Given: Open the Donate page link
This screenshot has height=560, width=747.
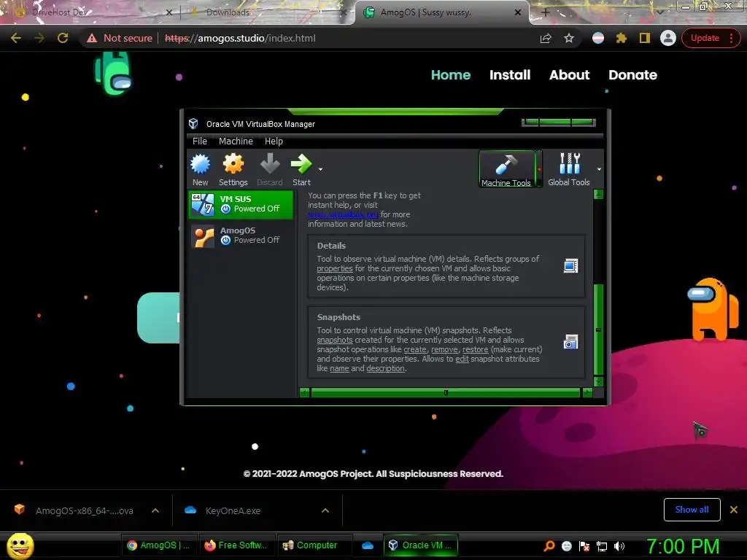Looking at the screenshot, I should click(632, 75).
